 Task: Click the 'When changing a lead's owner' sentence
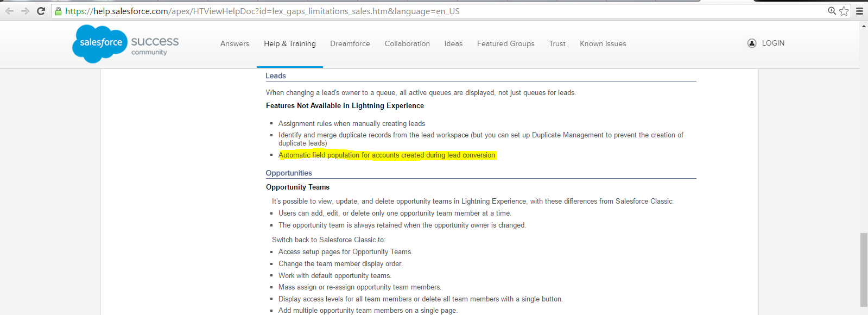(x=421, y=92)
